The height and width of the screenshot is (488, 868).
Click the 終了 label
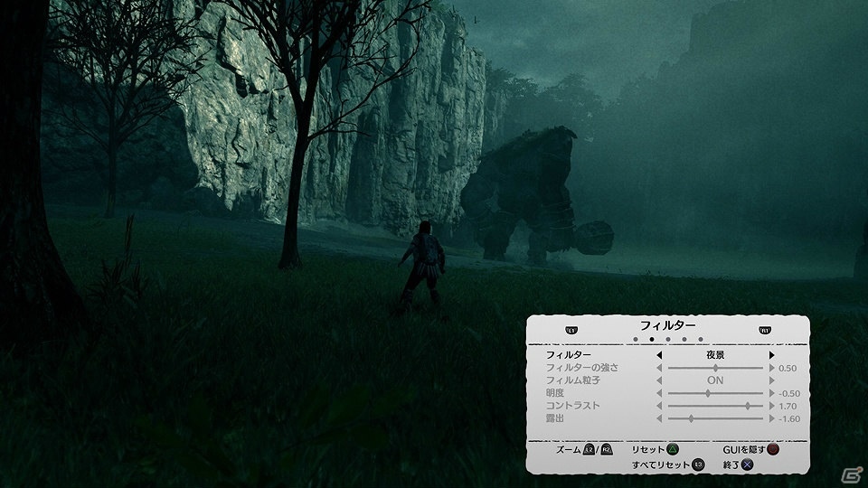coord(731,465)
